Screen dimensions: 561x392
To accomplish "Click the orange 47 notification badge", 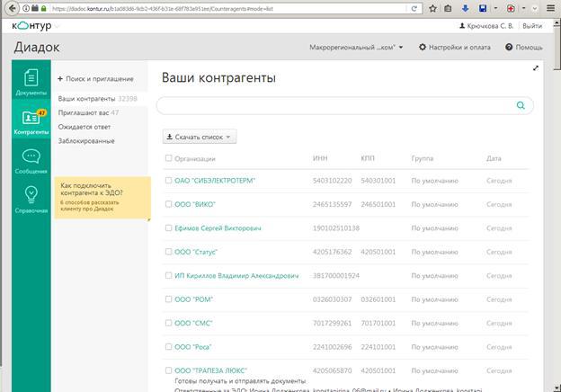I will tap(42, 112).
